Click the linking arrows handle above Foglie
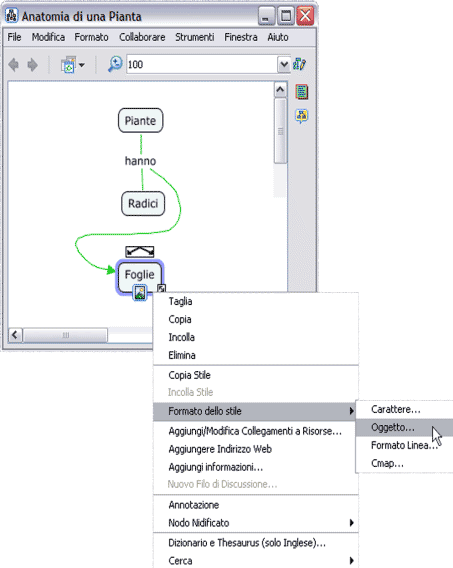453x568 pixels. coord(140,251)
